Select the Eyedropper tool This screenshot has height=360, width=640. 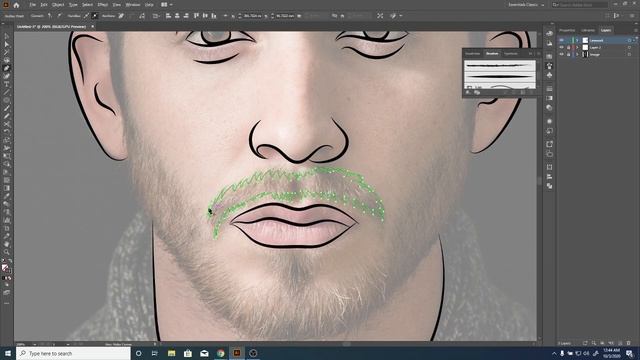tap(7, 196)
